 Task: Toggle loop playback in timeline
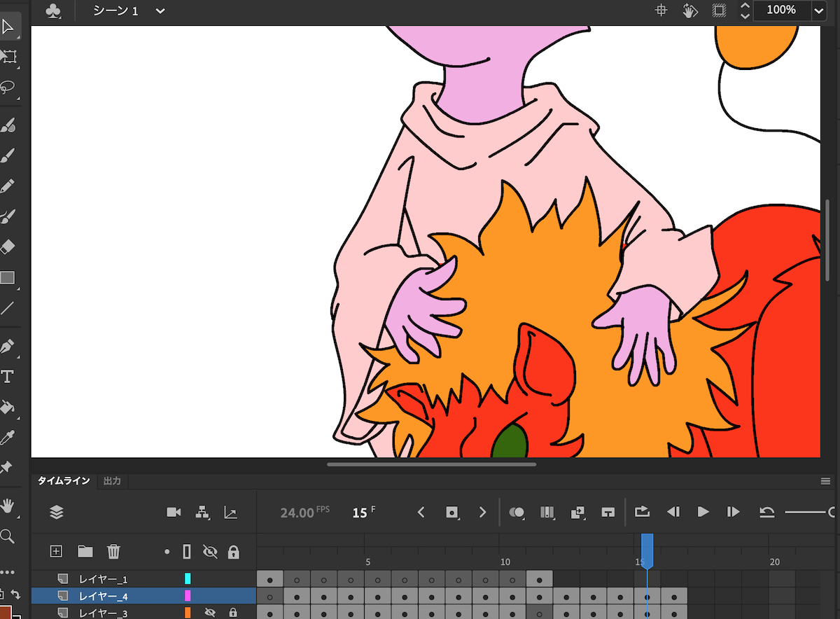pyautogui.click(x=642, y=513)
